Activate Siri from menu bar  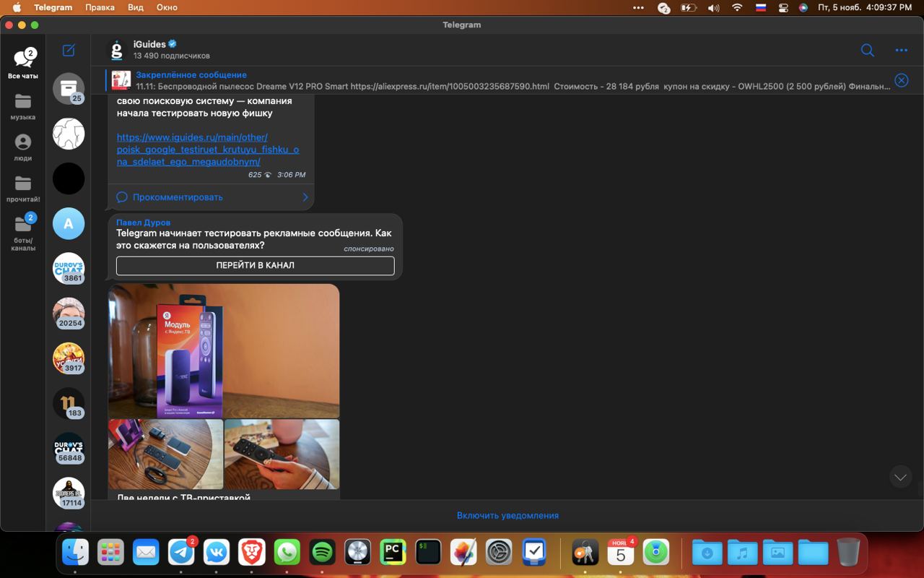803,7
